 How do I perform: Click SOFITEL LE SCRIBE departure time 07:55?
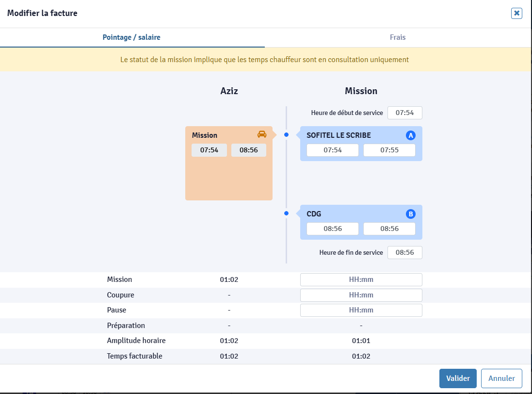pyautogui.click(x=389, y=150)
